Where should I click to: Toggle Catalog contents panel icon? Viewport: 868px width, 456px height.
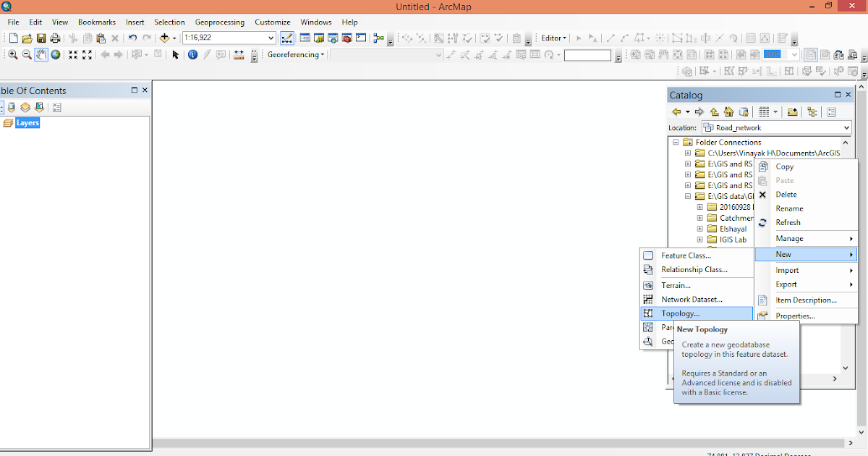812,111
